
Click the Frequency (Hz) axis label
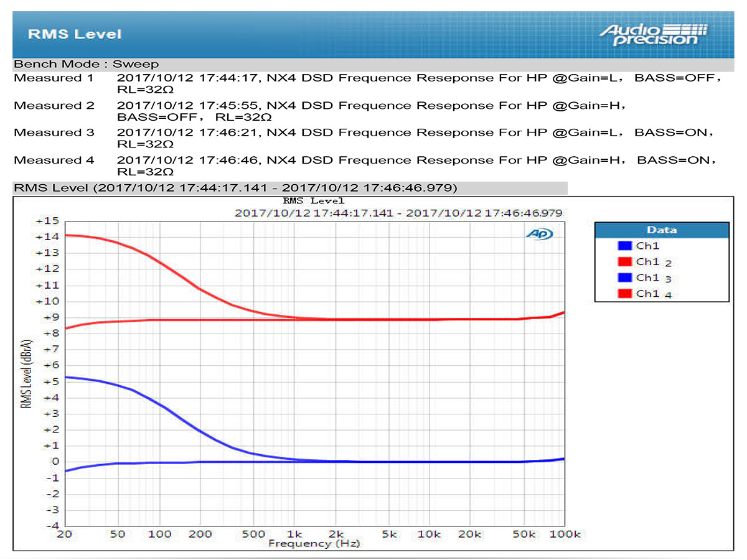314,544
